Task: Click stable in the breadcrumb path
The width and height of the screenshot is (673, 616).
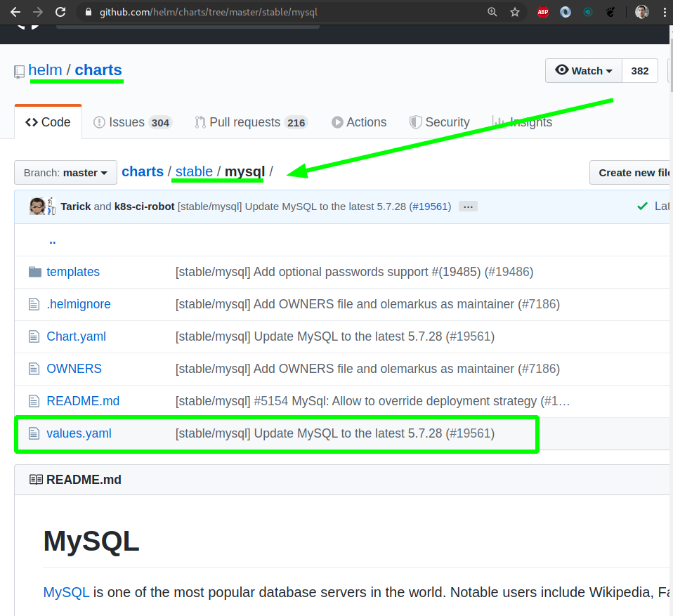Action: pos(194,171)
